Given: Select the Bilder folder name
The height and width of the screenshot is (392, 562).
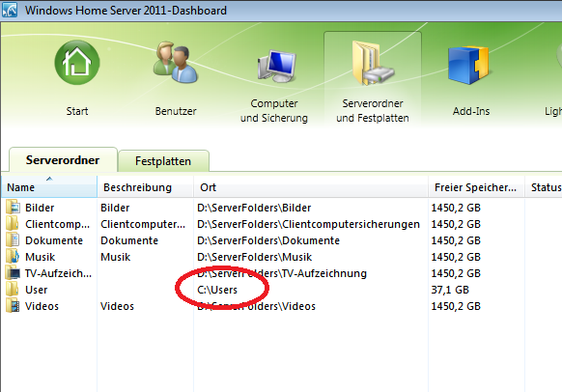Looking at the screenshot, I should pos(40,208).
